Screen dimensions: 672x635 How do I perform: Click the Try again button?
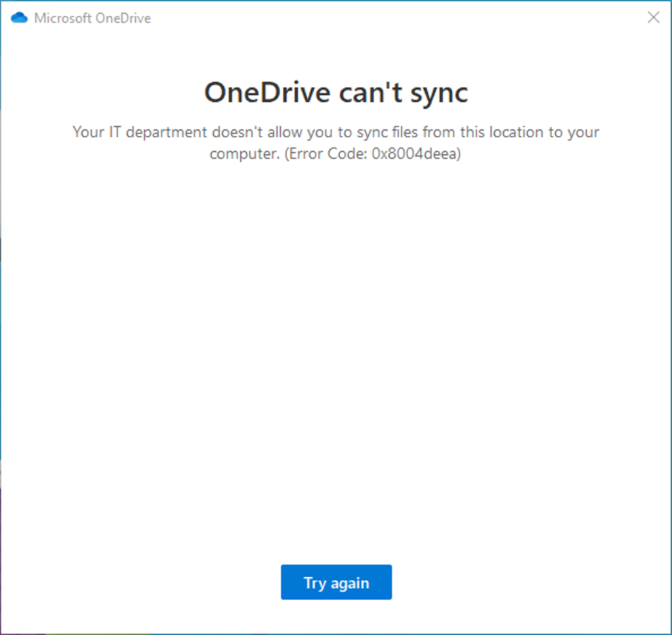(x=336, y=582)
